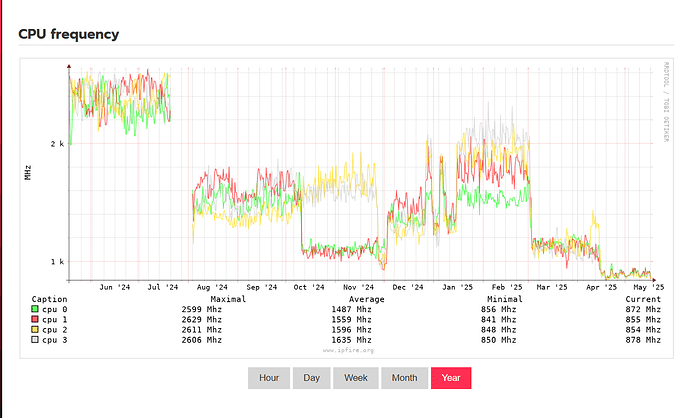Click maximal value '2611 Mhz'

click(x=202, y=330)
